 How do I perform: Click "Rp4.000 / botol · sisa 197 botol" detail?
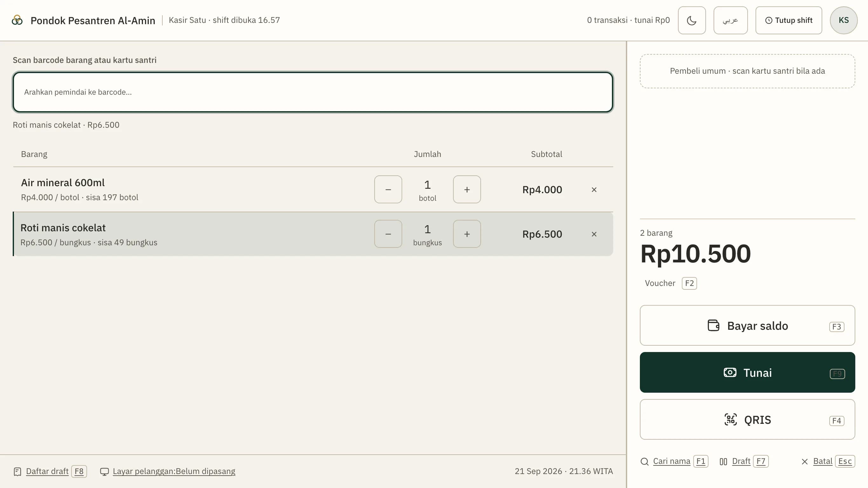coord(79,198)
